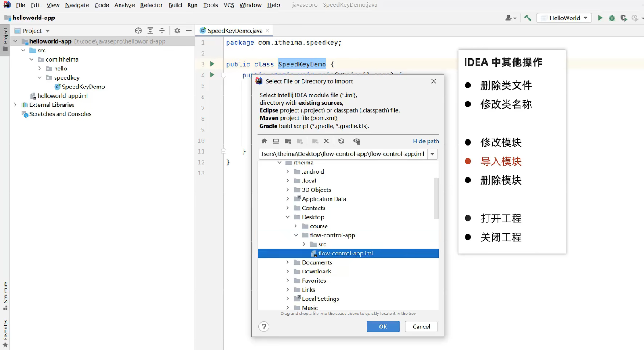Click OK in the import dialog
This screenshot has height=350, width=644.
[383, 327]
